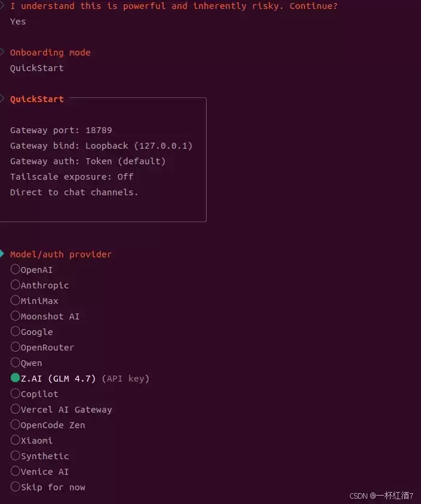
Task: Select the Skip for now option
Action: click(x=16, y=487)
